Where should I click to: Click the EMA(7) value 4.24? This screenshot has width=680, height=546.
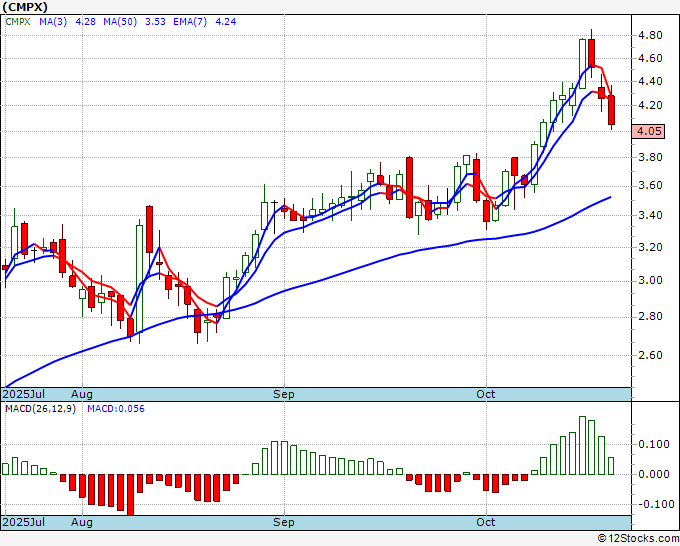click(226, 22)
